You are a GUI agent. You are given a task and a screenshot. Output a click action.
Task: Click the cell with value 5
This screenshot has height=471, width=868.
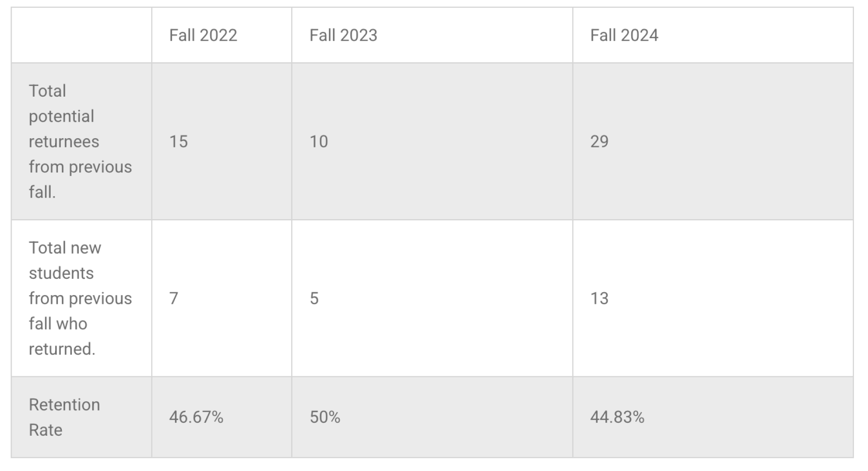tap(314, 299)
